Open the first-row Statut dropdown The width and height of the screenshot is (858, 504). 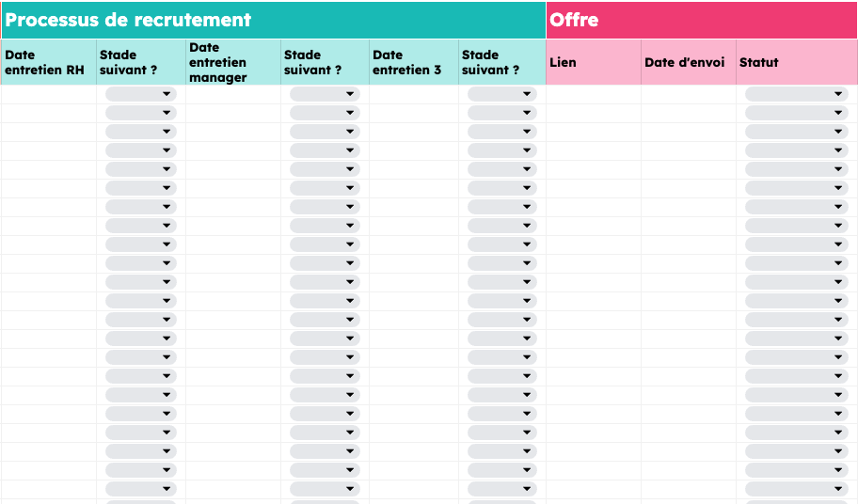click(x=796, y=94)
